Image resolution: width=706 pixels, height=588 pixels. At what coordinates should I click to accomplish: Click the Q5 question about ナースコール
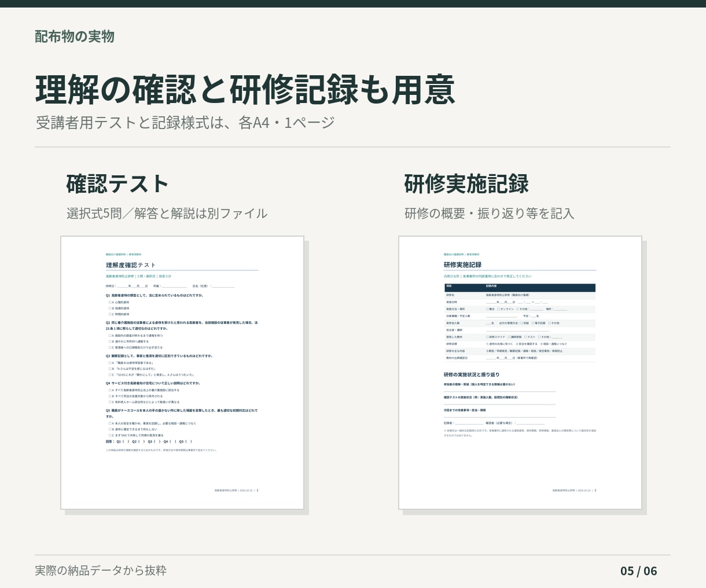pos(182,413)
